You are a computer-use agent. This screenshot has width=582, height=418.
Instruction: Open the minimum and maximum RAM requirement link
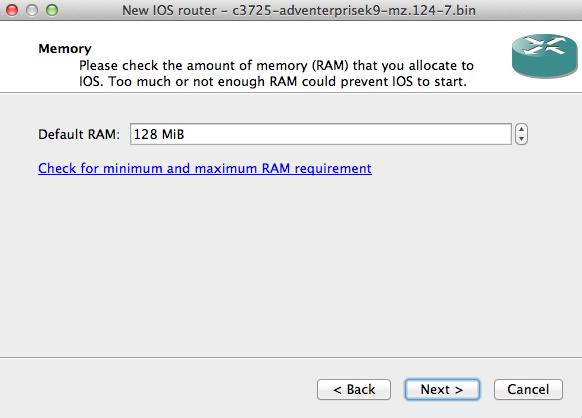click(x=205, y=169)
